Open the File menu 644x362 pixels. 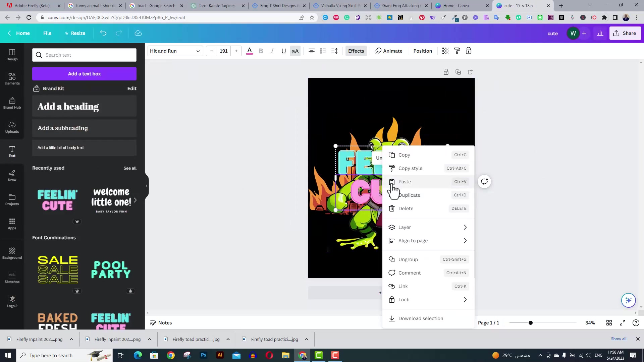click(x=47, y=33)
